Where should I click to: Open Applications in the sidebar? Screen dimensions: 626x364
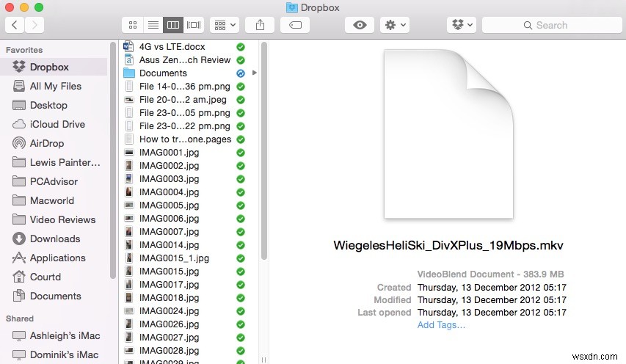tap(54, 258)
